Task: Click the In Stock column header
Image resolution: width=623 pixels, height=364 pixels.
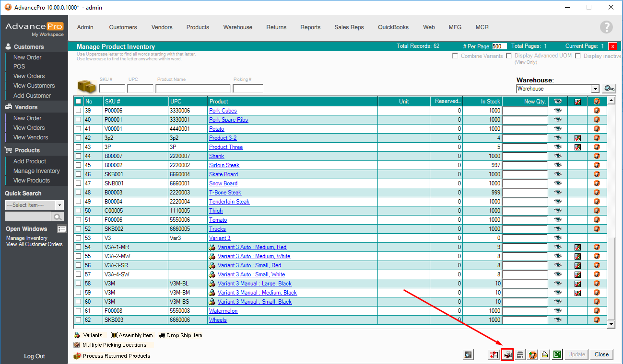Action: (x=482, y=102)
